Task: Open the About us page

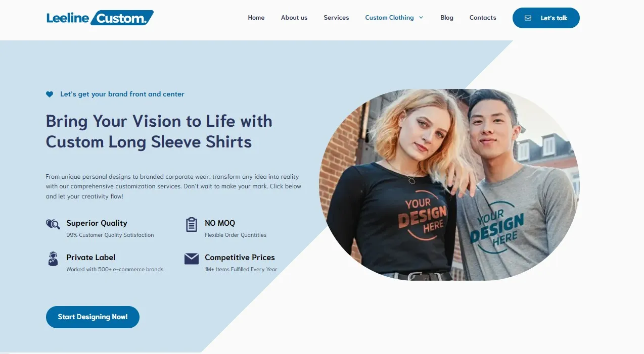Action: point(294,18)
